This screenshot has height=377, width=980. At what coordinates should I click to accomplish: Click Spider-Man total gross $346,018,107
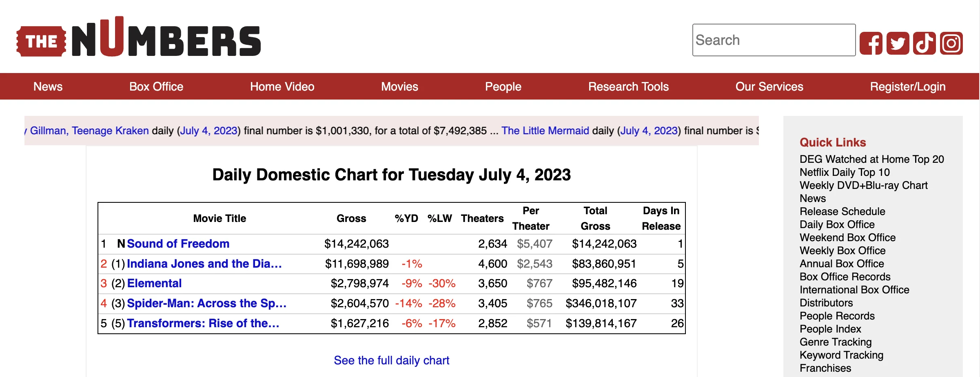[601, 303]
